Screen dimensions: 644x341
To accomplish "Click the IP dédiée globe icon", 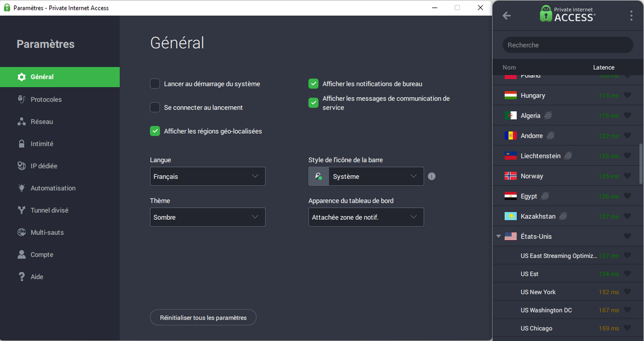I will [x=21, y=166].
